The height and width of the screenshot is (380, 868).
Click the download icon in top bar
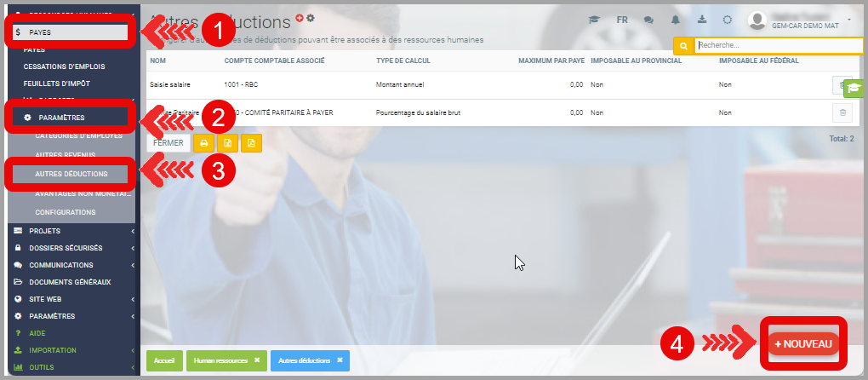point(701,20)
